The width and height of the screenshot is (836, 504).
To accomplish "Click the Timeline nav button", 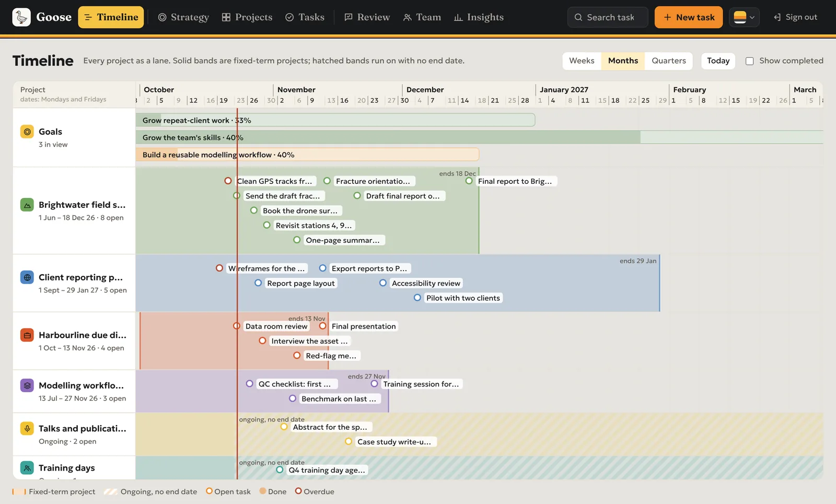I will click(111, 17).
